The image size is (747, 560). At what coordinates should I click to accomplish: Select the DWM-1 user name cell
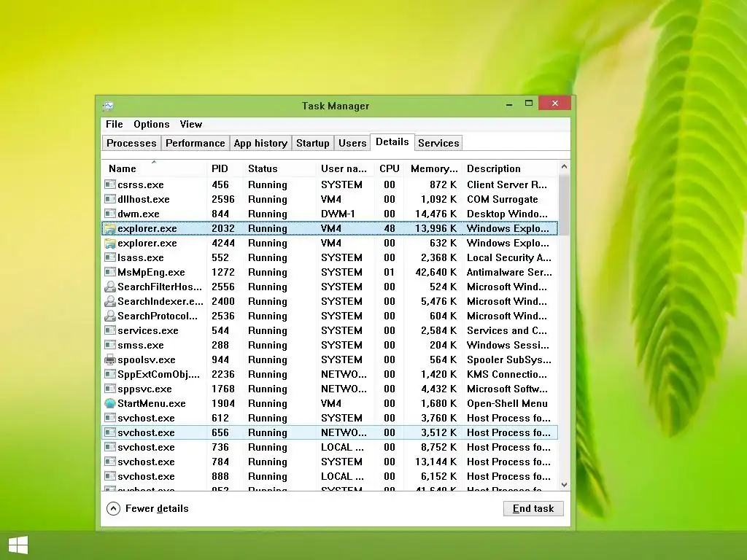pos(338,214)
